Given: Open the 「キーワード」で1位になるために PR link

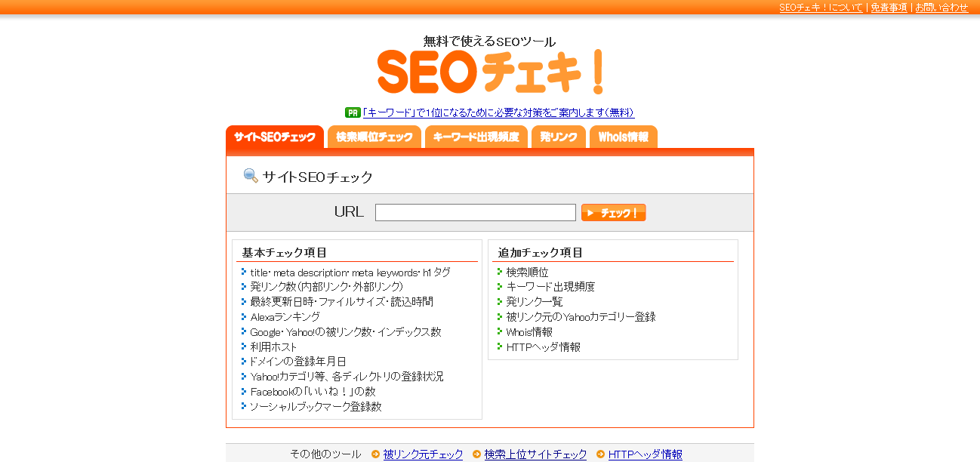Looking at the screenshot, I should point(498,112).
